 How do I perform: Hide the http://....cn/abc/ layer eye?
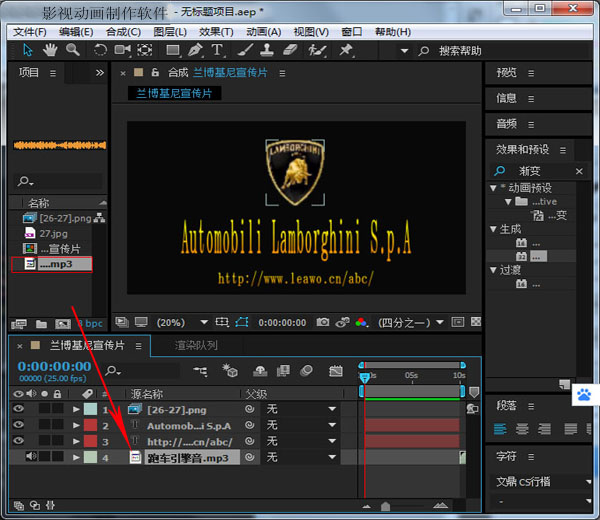(18, 441)
